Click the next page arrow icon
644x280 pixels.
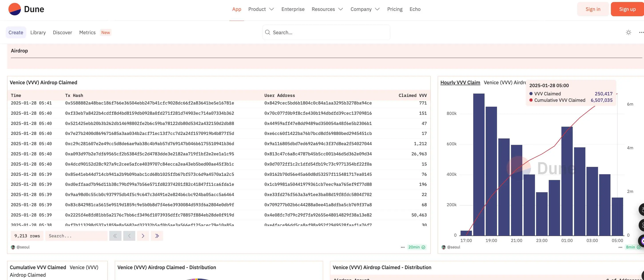[x=143, y=236]
